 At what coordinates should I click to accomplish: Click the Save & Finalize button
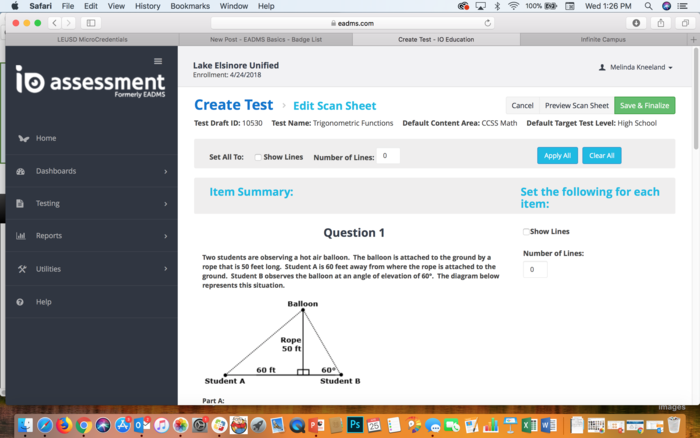[x=644, y=105]
